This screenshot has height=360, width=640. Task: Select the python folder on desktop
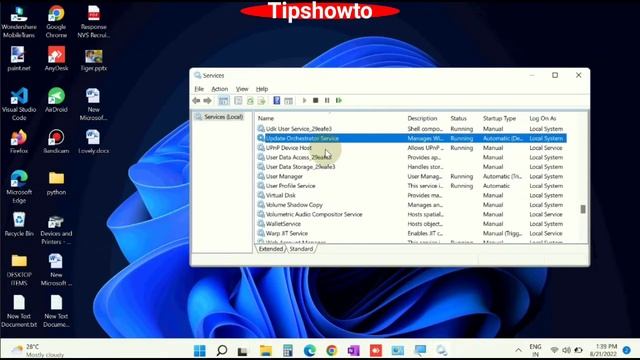point(56,183)
